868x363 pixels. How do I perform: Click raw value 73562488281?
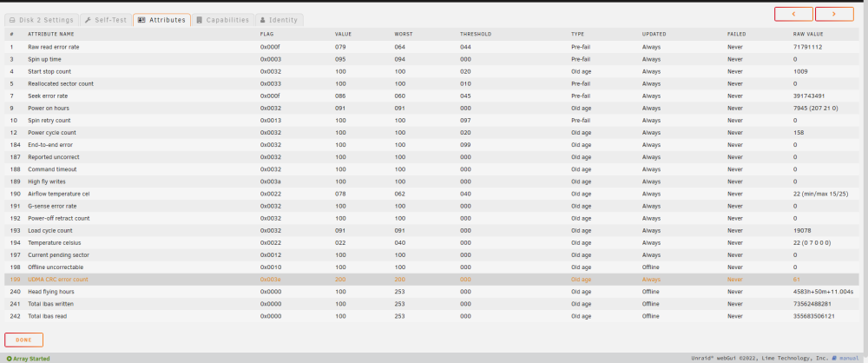tap(811, 304)
